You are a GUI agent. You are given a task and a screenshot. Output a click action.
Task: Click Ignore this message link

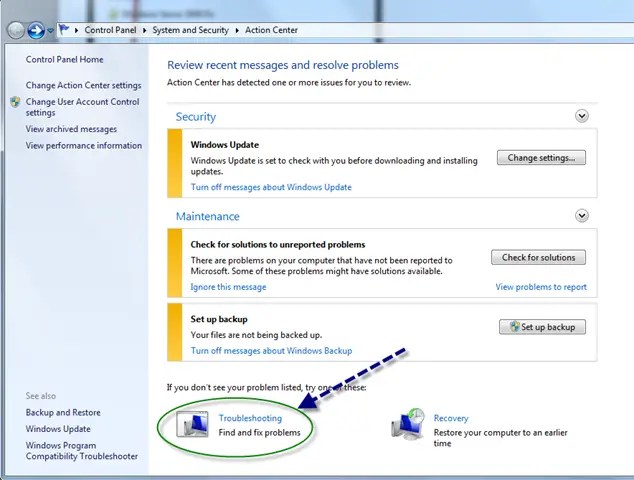pos(228,287)
